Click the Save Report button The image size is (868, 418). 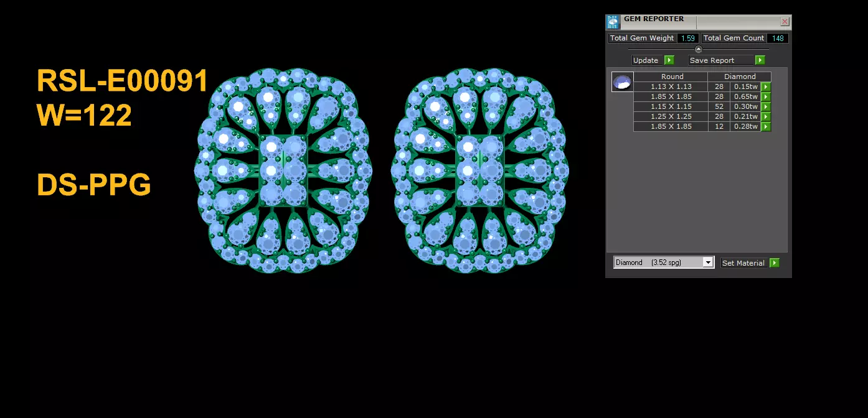pyautogui.click(x=722, y=60)
